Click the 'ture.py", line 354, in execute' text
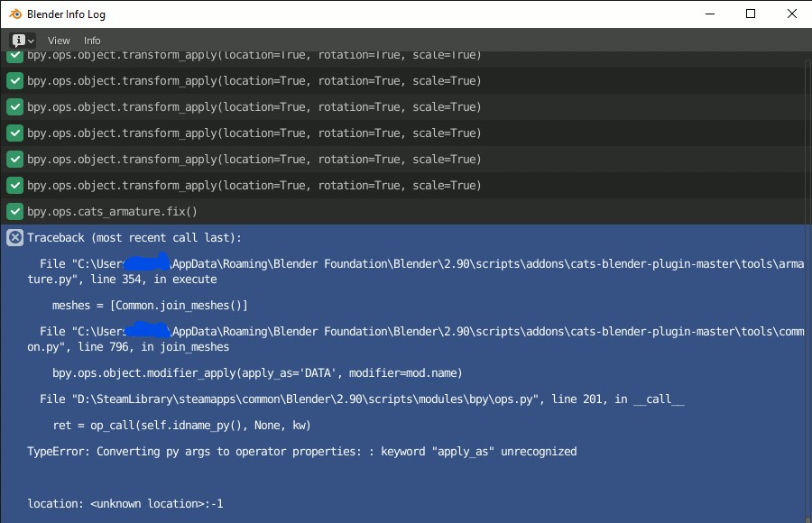812x523 pixels. [x=122, y=280]
